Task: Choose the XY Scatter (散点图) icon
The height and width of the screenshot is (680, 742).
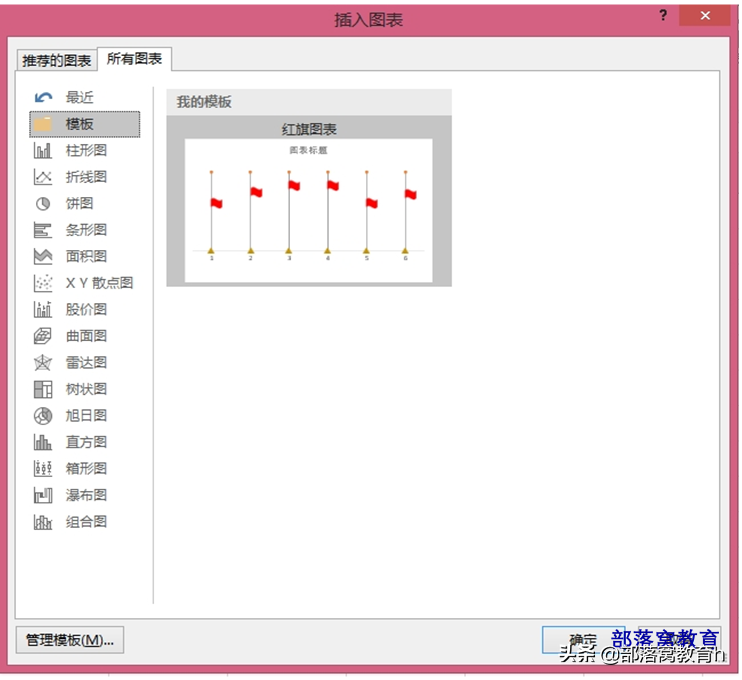Action: (x=43, y=283)
